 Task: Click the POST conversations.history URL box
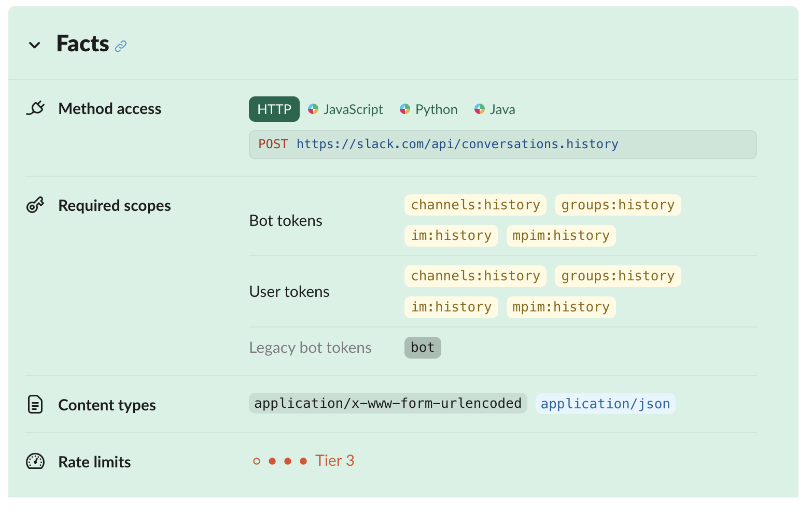point(502,145)
